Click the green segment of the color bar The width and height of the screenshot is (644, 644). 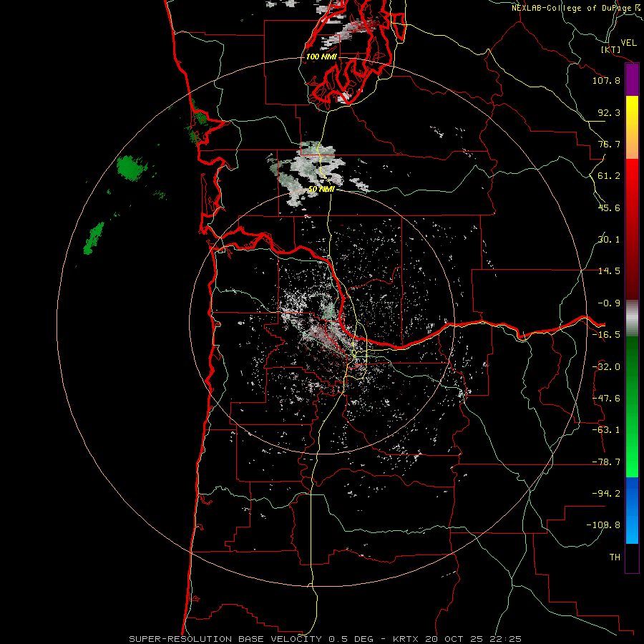coord(632,406)
